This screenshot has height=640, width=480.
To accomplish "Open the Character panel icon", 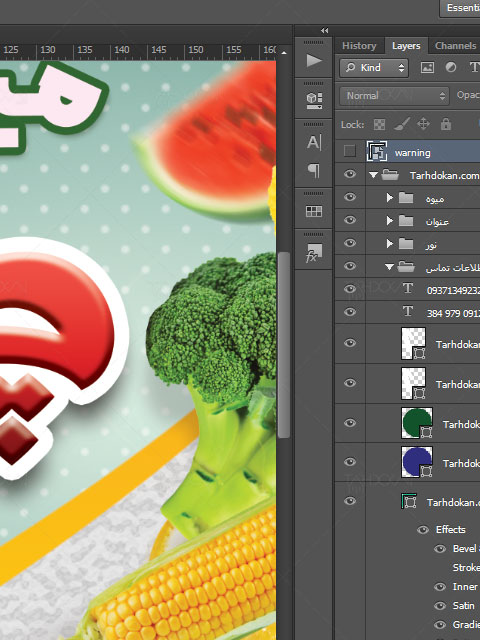I will click(x=313, y=142).
